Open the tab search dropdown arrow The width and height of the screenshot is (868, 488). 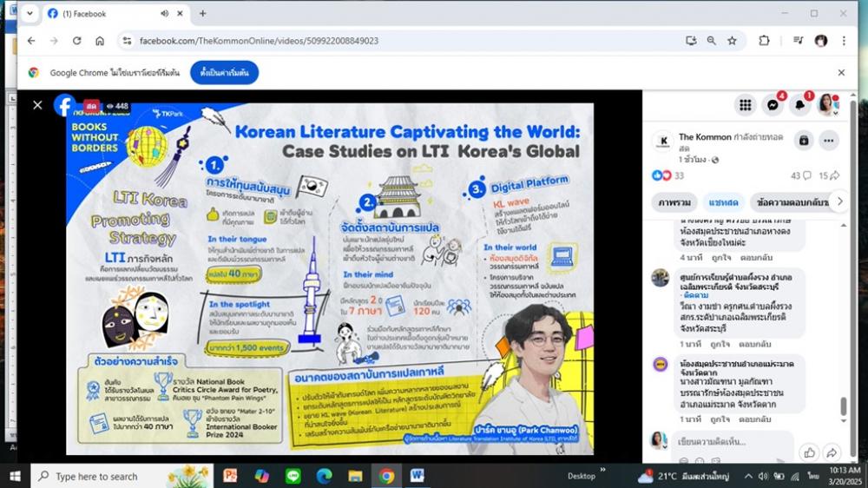30,13
